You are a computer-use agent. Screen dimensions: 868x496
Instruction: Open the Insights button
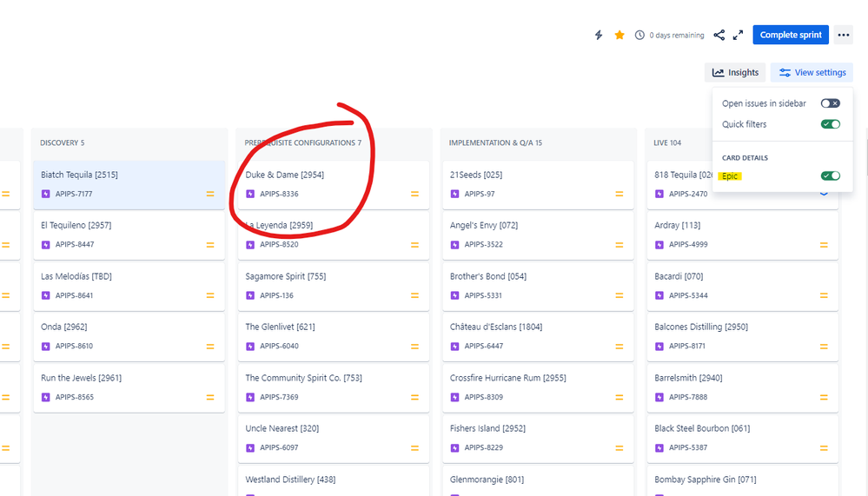click(x=735, y=72)
